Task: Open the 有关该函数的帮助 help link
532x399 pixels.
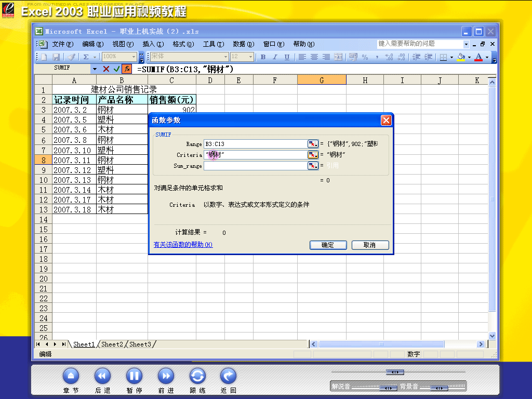Action: pos(183,245)
